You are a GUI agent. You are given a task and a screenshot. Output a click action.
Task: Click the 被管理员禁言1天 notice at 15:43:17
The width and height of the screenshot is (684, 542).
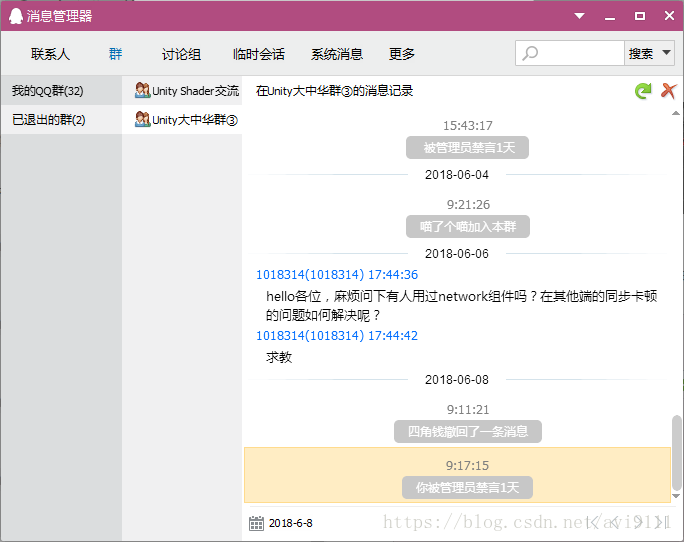click(x=467, y=148)
